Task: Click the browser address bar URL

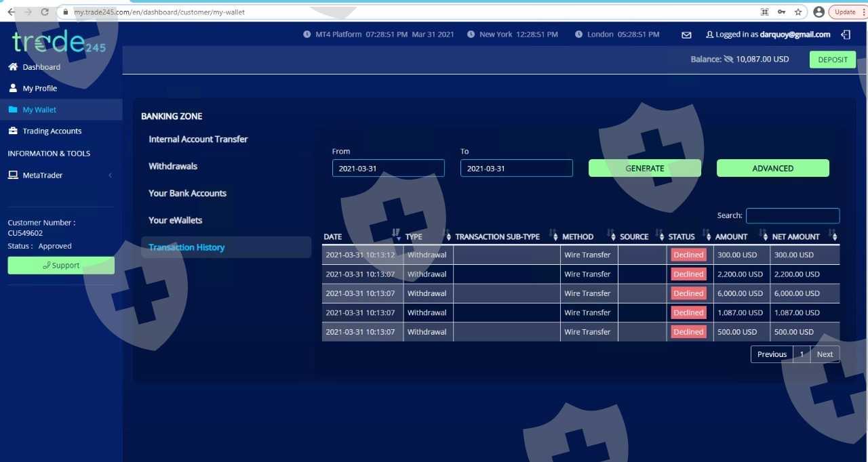Action: click(x=159, y=12)
